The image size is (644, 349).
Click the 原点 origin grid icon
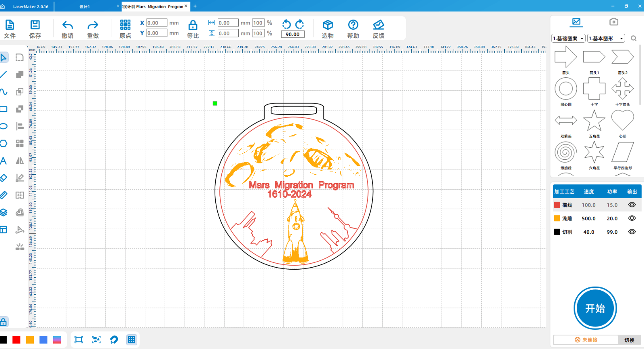(125, 25)
